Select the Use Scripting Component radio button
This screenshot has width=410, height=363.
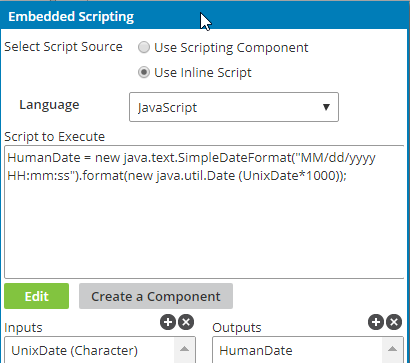click(144, 47)
